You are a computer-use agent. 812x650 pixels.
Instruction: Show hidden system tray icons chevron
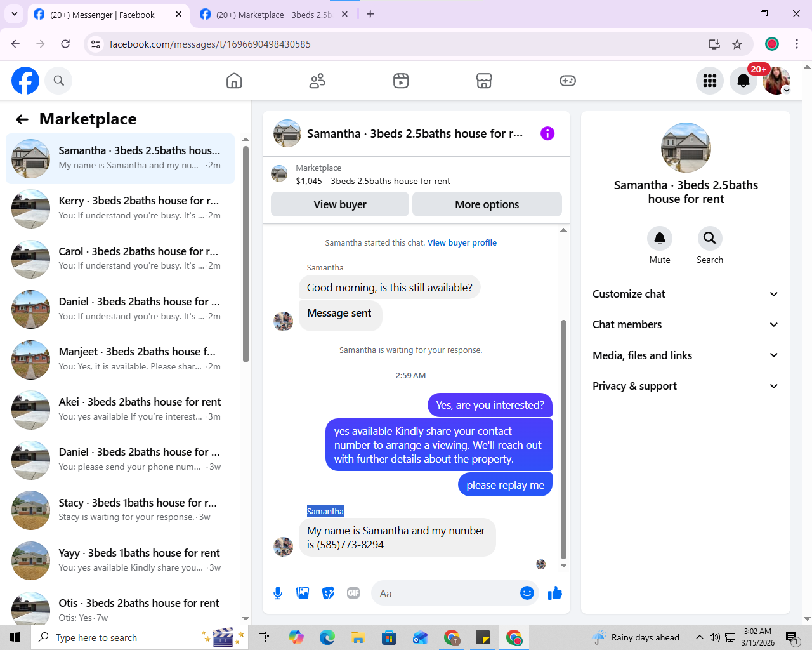[699, 637]
